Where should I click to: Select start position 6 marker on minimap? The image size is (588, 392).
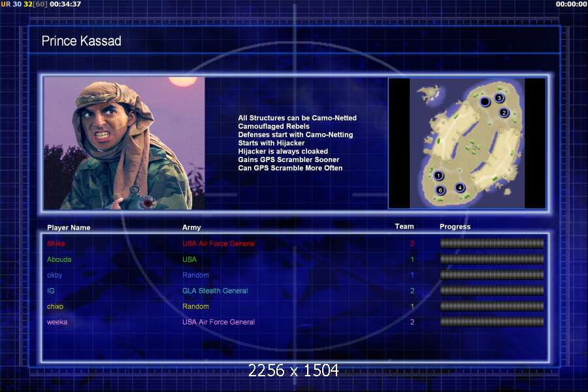coord(440,191)
